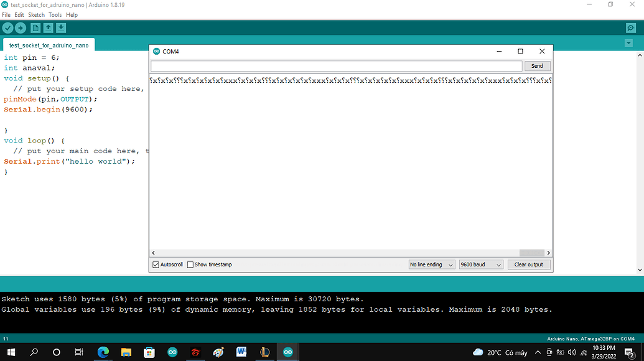Open File Explorer from the taskbar
The image size is (644, 361).
126,352
